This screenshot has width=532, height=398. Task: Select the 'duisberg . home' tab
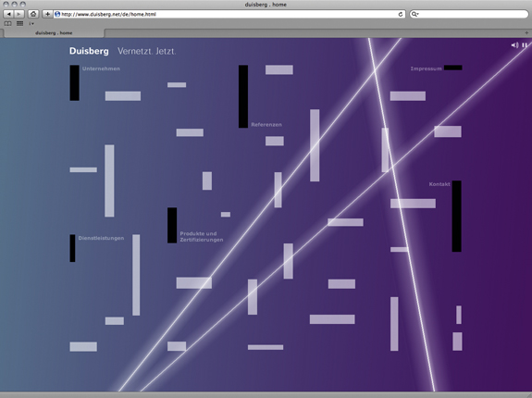point(54,33)
